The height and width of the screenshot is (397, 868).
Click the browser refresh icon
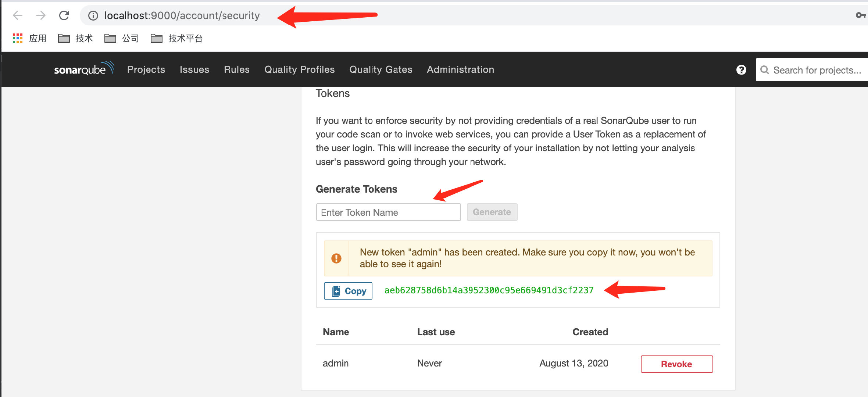click(64, 15)
